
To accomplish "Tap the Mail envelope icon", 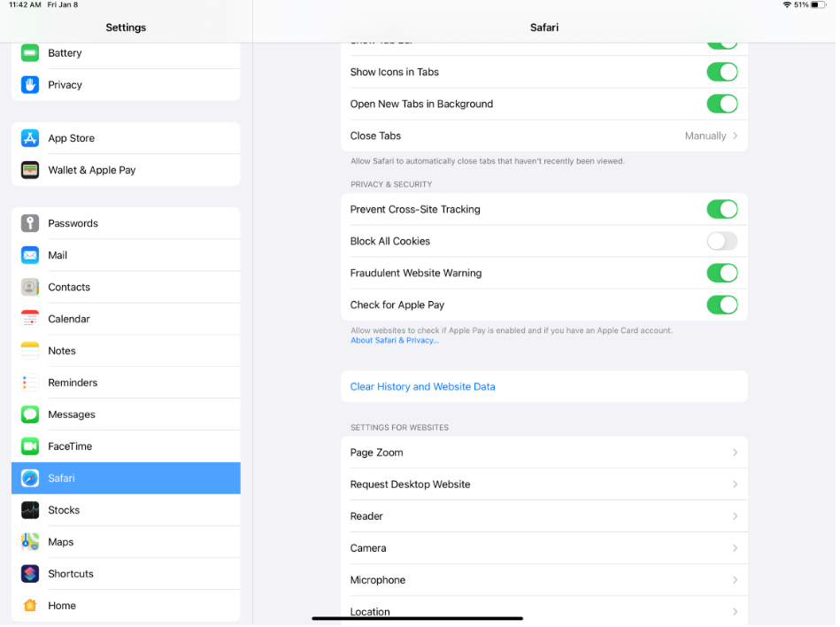I will point(30,256).
